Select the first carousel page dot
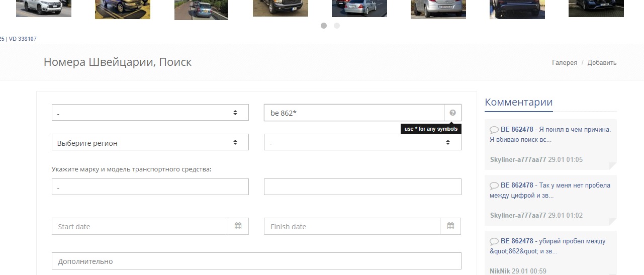644x275 pixels. point(324,26)
